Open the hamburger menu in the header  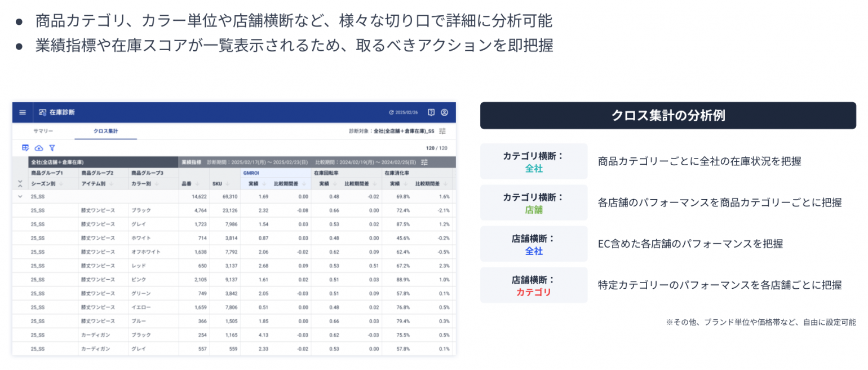coord(23,112)
